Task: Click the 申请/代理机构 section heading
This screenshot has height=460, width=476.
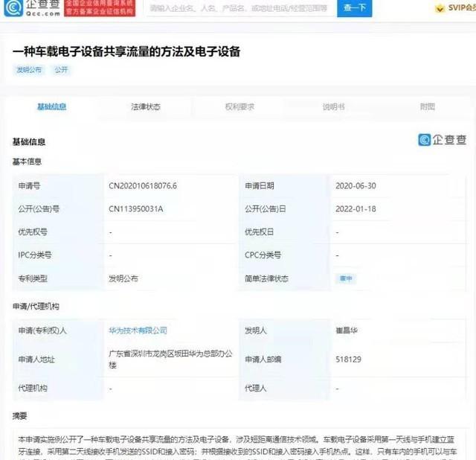Action: (x=36, y=306)
